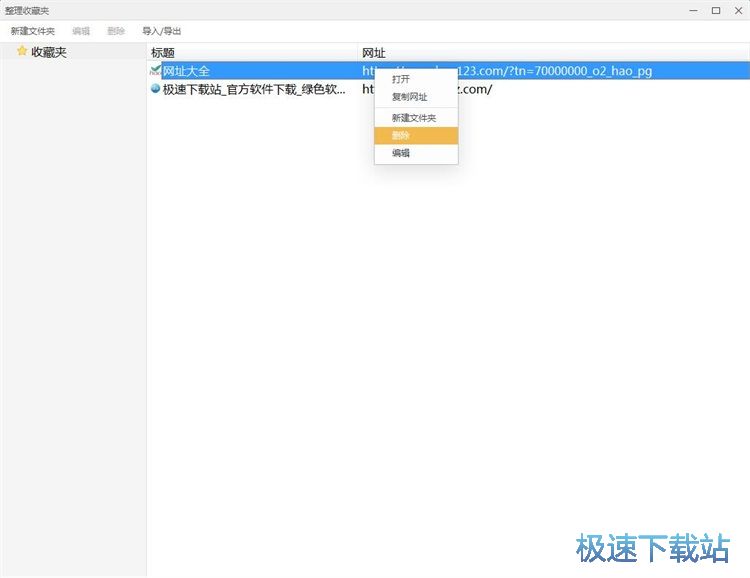Click the 删除 toolbar button
Viewport: 750px width, 578px height.
pyautogui.click(x=116, y=31)
